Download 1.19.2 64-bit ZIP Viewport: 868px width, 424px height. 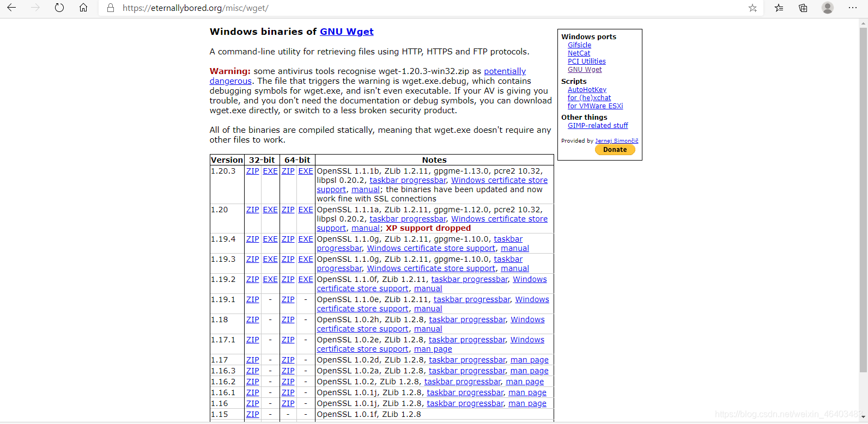click(x=288, y=279)
